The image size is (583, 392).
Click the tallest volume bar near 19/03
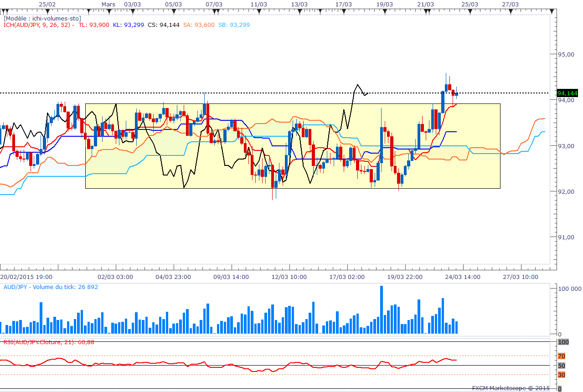click(382, 310)
